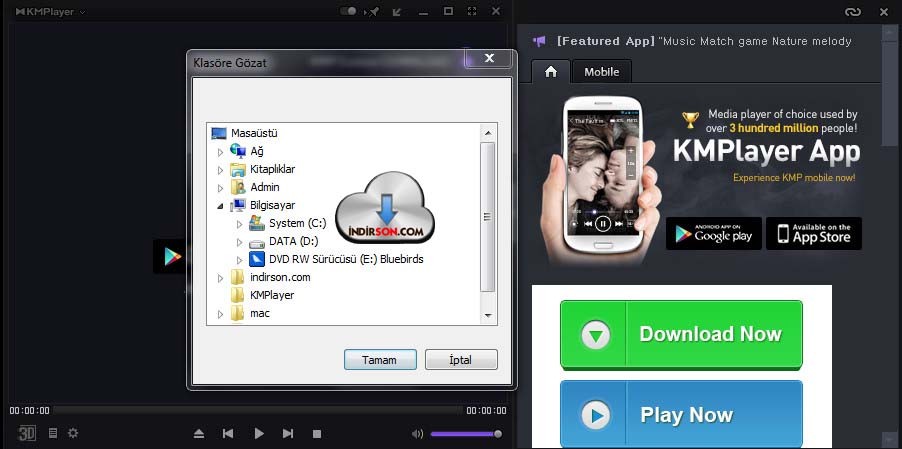The height and width of the screenshot is (449, 902).
Task: Click the total time display at right
Action: [486, 410]
